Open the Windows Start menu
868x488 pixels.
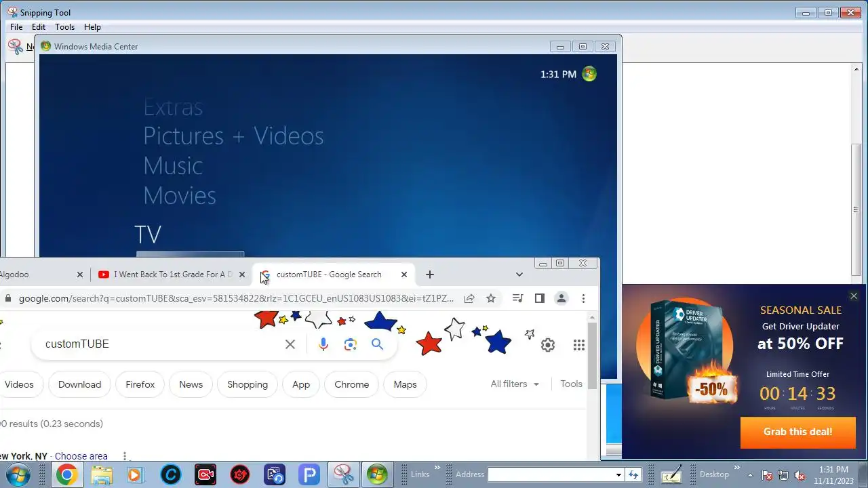[x=19, y=474]
